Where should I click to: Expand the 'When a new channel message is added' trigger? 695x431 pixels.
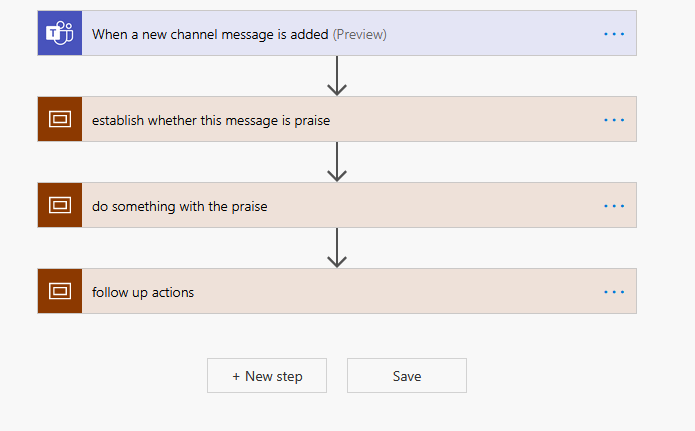coord(210,34)
